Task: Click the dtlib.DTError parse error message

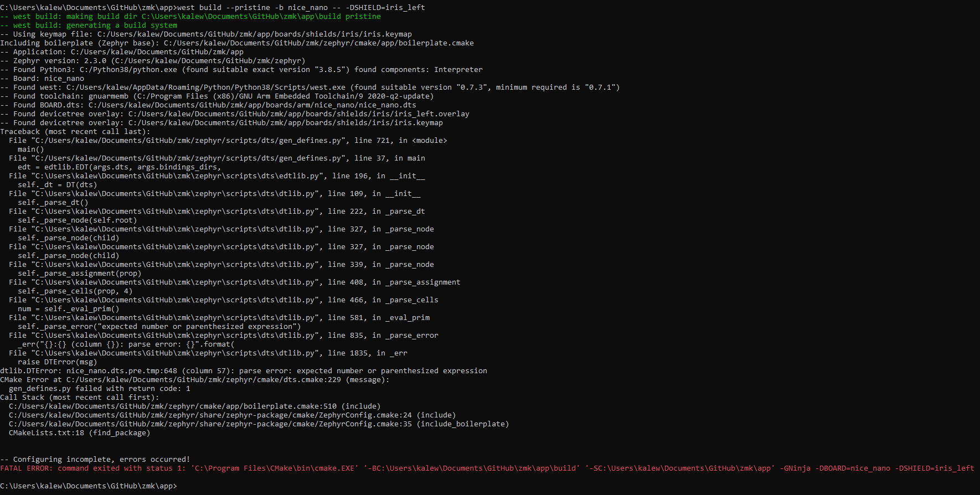Action: tap(244, 370)
